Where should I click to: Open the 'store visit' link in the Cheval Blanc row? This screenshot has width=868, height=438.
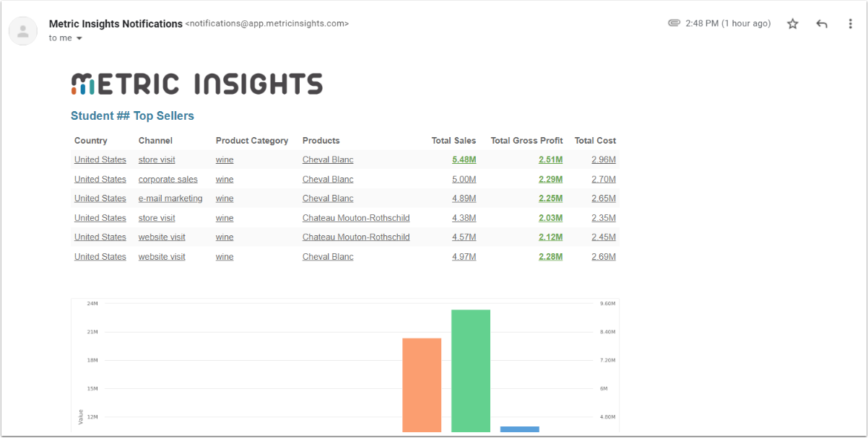[157, 159]
